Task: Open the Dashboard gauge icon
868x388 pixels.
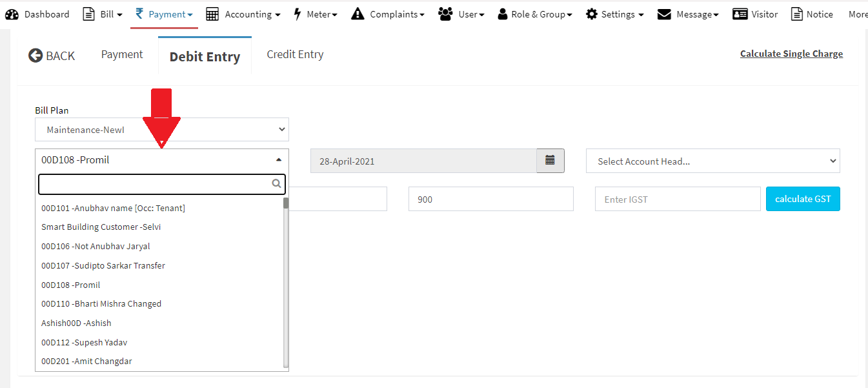Action: [12, 14]
